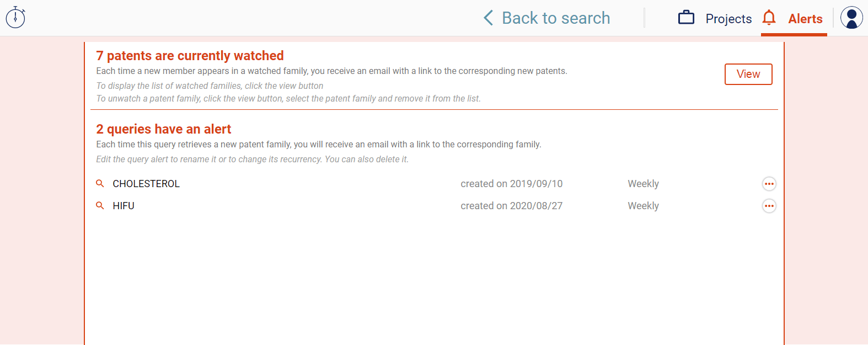Click the stopwatch logo icon
Image resolution: width=868 pixels, height=345 pixels.
[x=15, y=18]
